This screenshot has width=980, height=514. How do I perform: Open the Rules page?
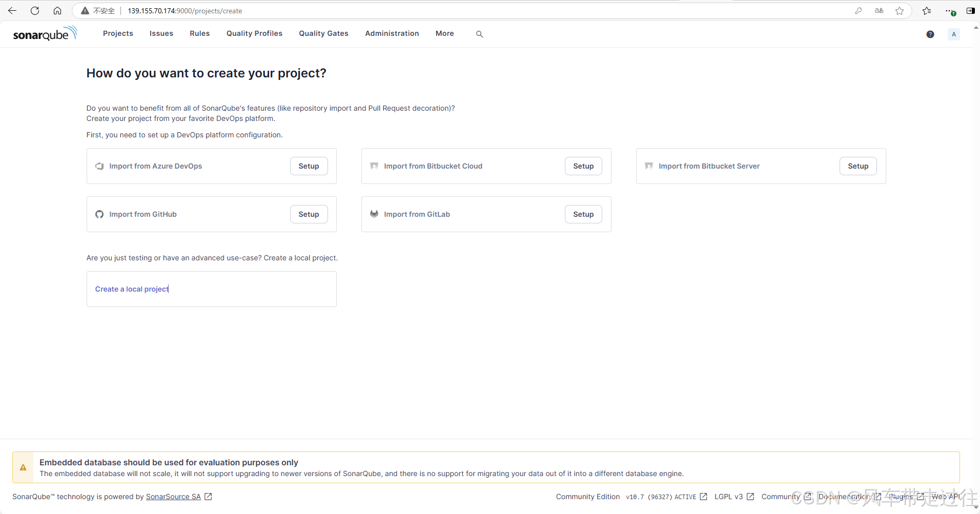pos(200,33)
